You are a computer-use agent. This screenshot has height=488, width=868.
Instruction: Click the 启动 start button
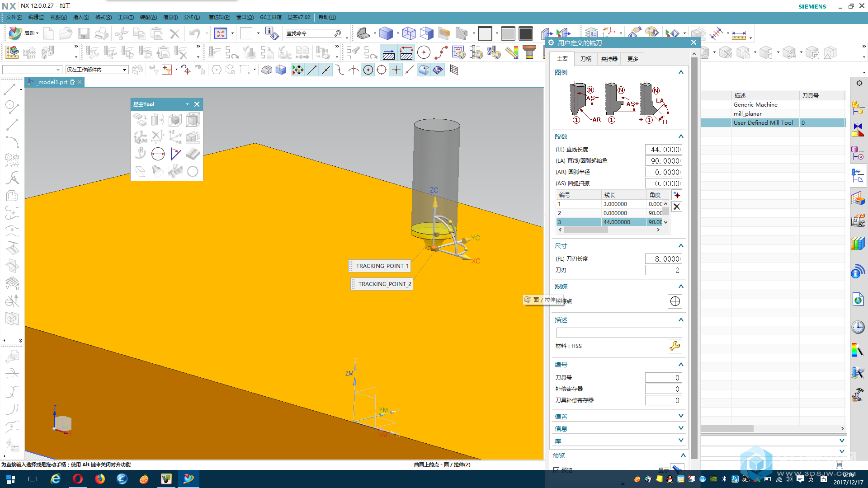click(x=23, y=33)
